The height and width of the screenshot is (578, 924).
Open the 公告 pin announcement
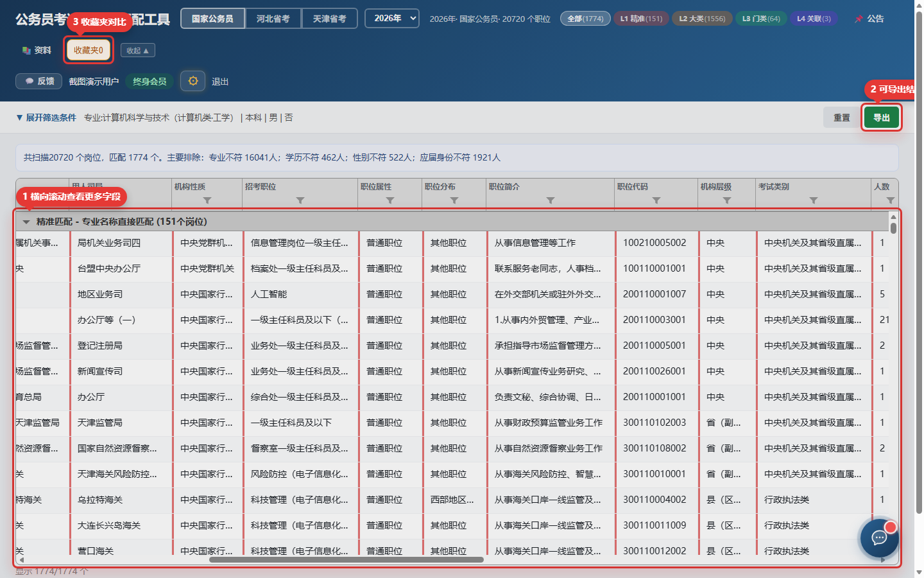coord(869,19)
